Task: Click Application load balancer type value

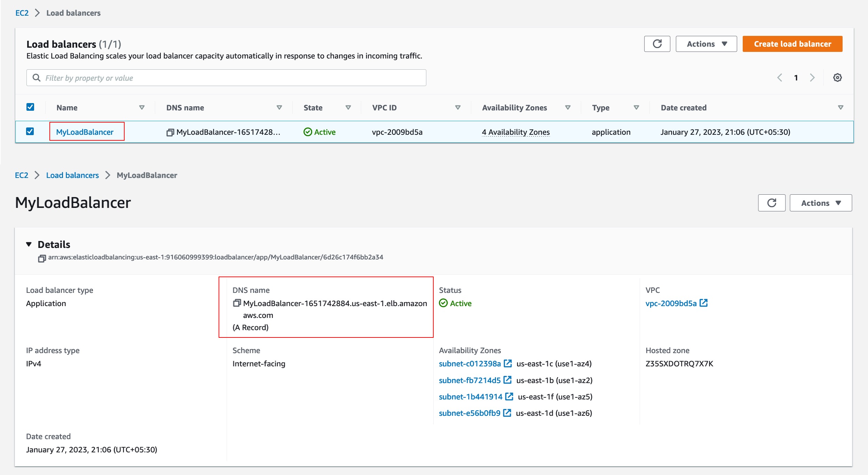Action: 46,303
